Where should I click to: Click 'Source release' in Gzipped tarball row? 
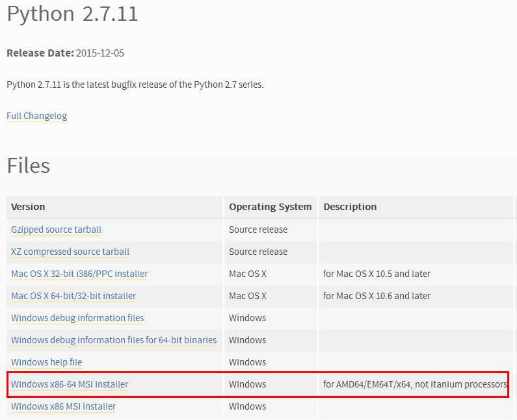(x=258, y=230)
